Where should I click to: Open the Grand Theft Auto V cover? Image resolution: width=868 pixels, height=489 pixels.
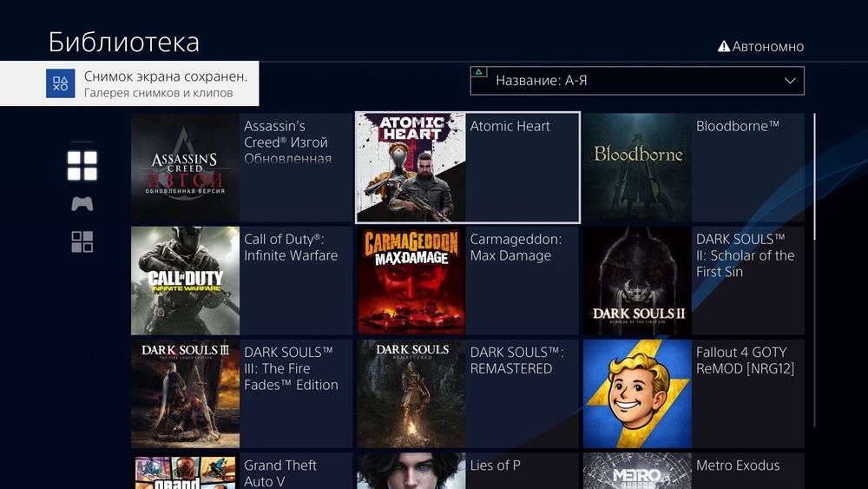click(186, 471)
